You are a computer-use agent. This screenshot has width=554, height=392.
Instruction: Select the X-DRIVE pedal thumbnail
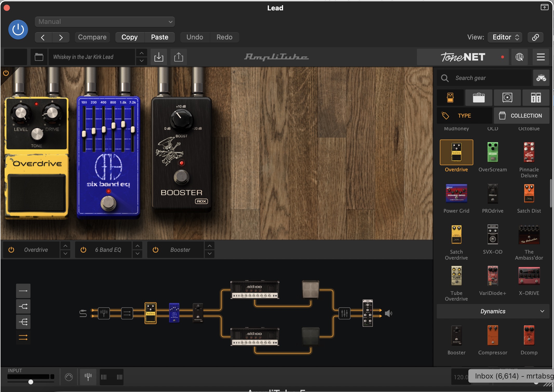[529, 276]
